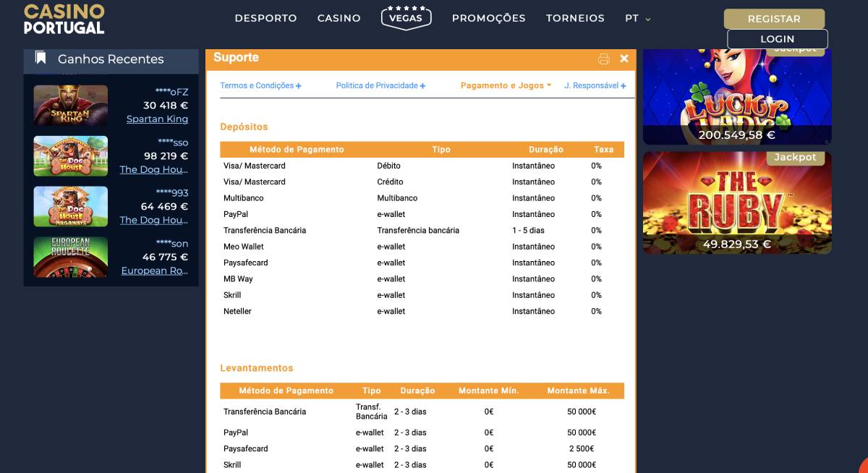868x473 pixels.
Task: Click the bookmark icon beside Ganhos Recentes
Action: (41, 59)
